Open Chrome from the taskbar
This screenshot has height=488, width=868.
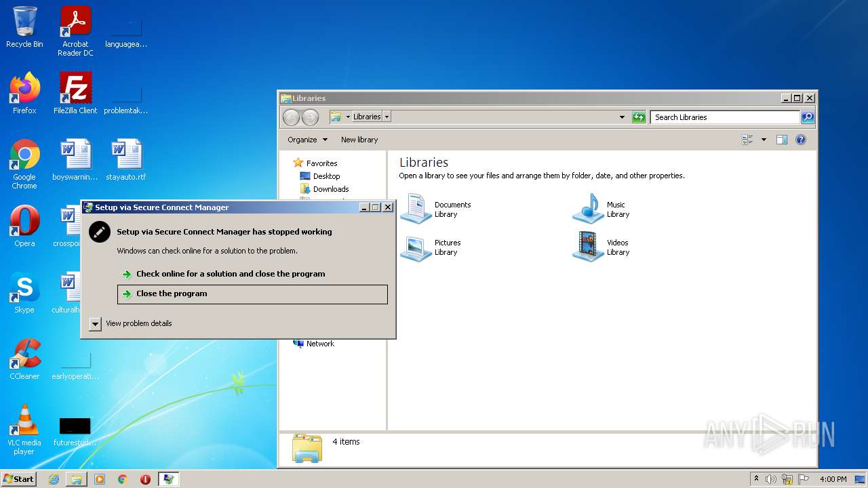(x=123, y=479)
